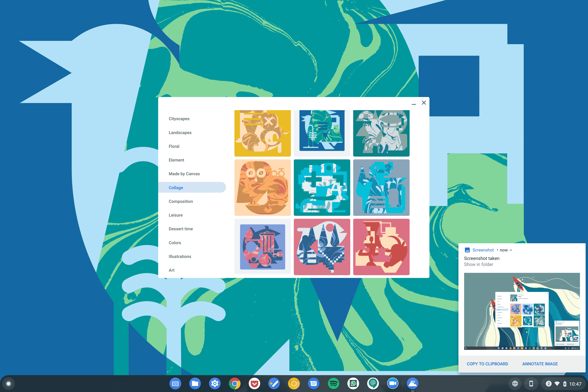Open WhatsApp from the shelf
Viewport: 588px width, 392px height.
tap(353, 383)
